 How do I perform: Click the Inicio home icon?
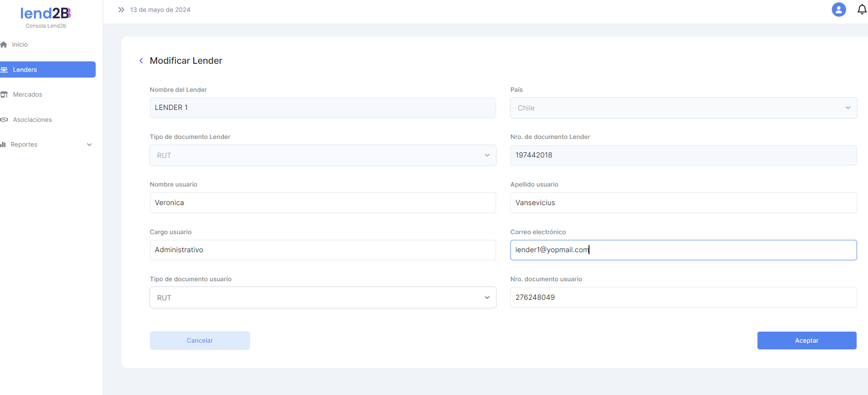click(x=4, y=45)
